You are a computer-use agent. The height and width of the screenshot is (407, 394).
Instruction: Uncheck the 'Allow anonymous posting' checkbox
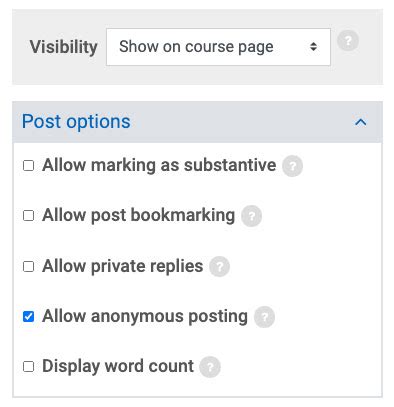pyautogui.click(x=28, y=316)
